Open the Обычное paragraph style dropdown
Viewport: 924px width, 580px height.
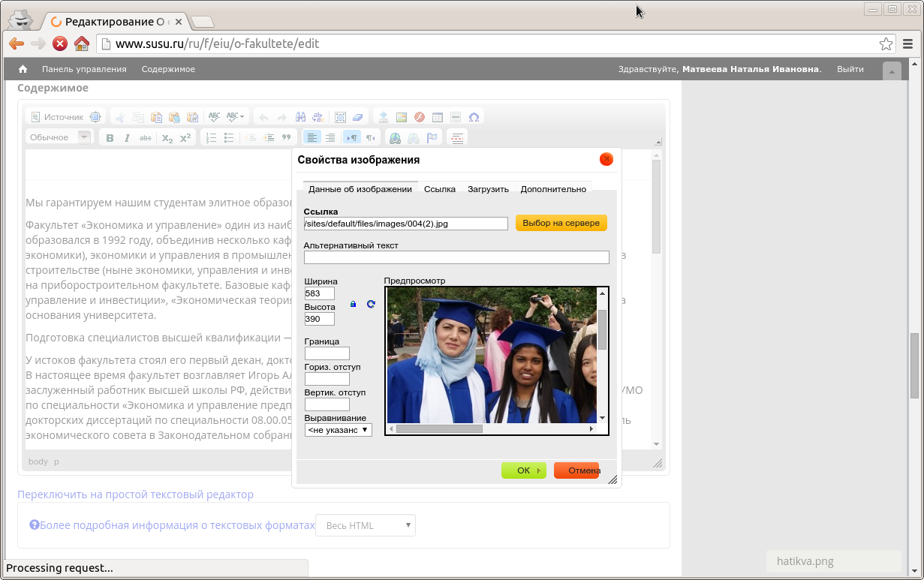coord(59,137)
